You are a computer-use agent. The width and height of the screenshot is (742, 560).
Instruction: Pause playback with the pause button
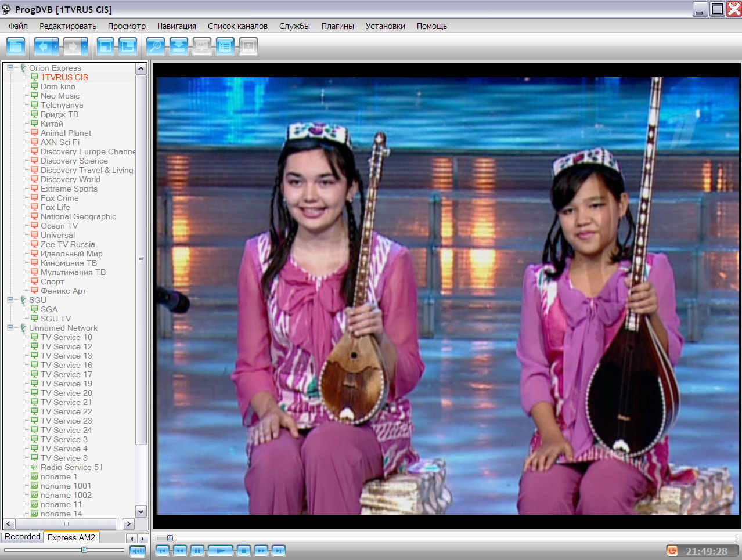(197, 551)
